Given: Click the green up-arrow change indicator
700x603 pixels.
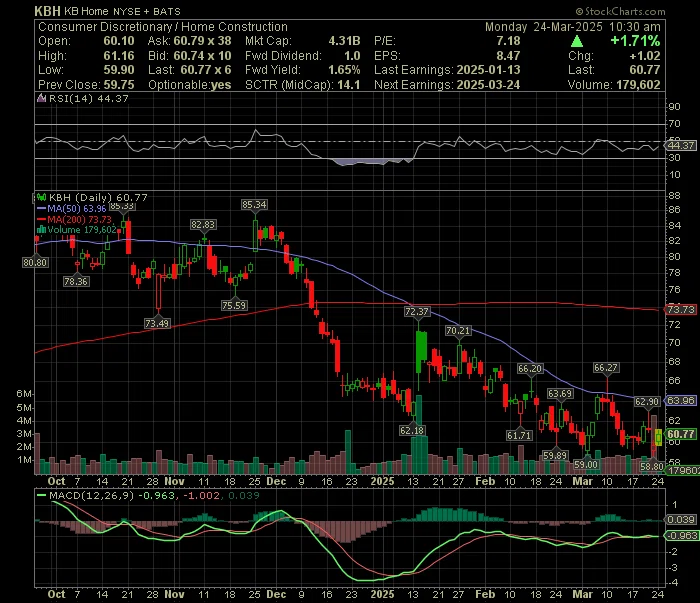Looking at the screenshot, I should [577, 42].
